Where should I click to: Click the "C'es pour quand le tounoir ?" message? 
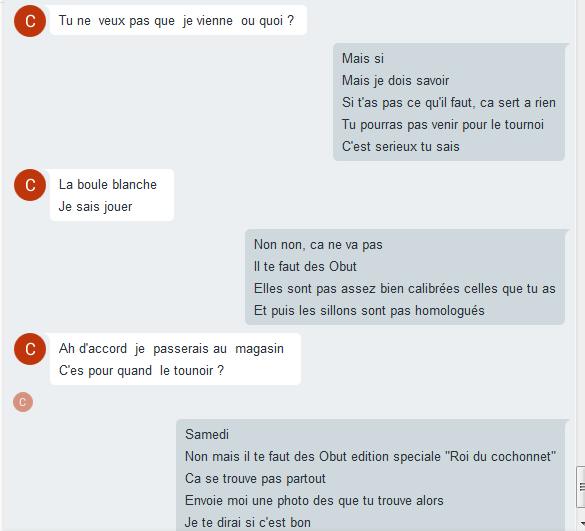141,371
